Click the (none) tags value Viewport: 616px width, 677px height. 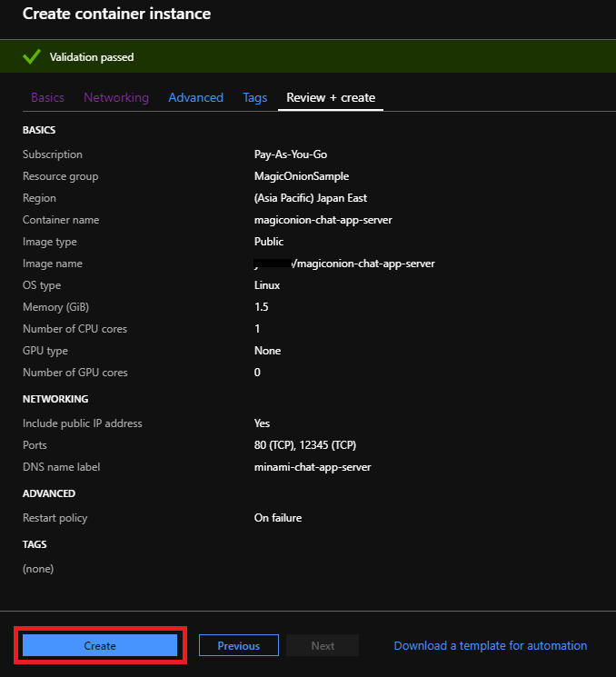38,569
